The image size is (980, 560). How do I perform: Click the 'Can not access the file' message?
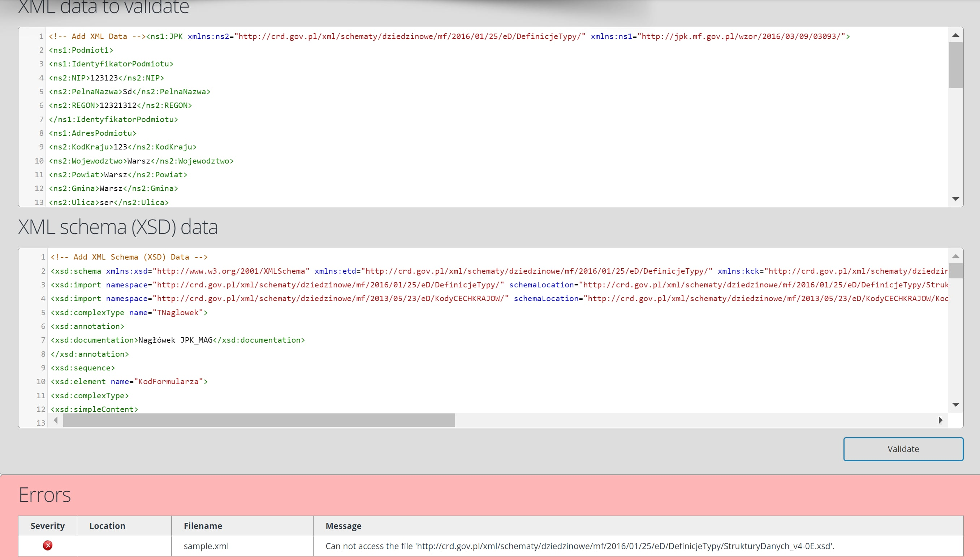[579, 546]
